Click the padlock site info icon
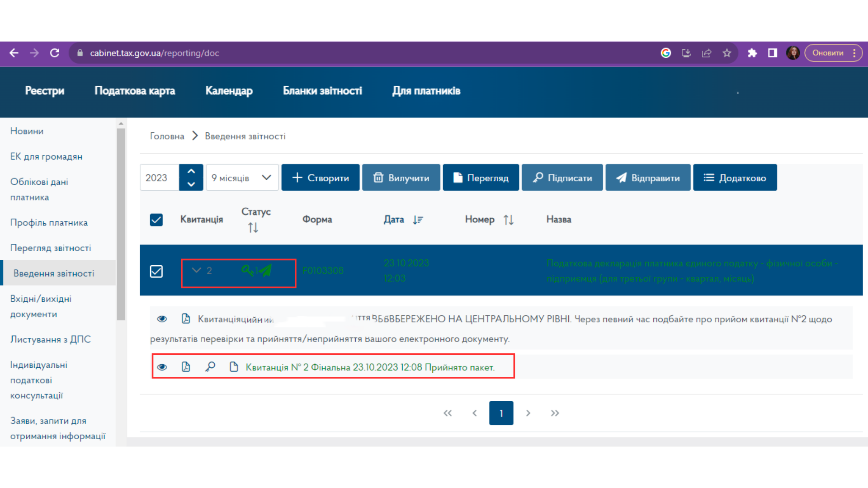Viewport: 868px width, 488px height. click(x=80, y=53)
